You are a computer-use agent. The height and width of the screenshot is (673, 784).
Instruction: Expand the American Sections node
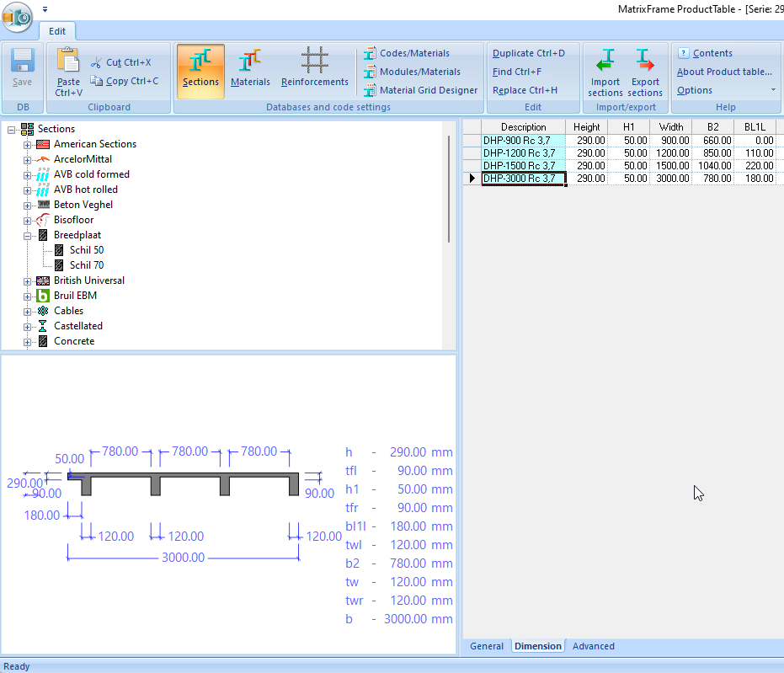coord(28,145)
